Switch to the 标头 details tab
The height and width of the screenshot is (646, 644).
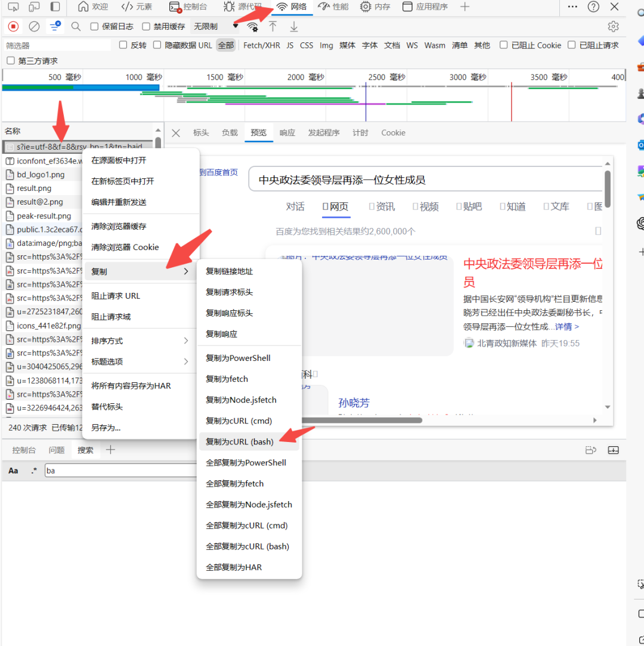201,132
